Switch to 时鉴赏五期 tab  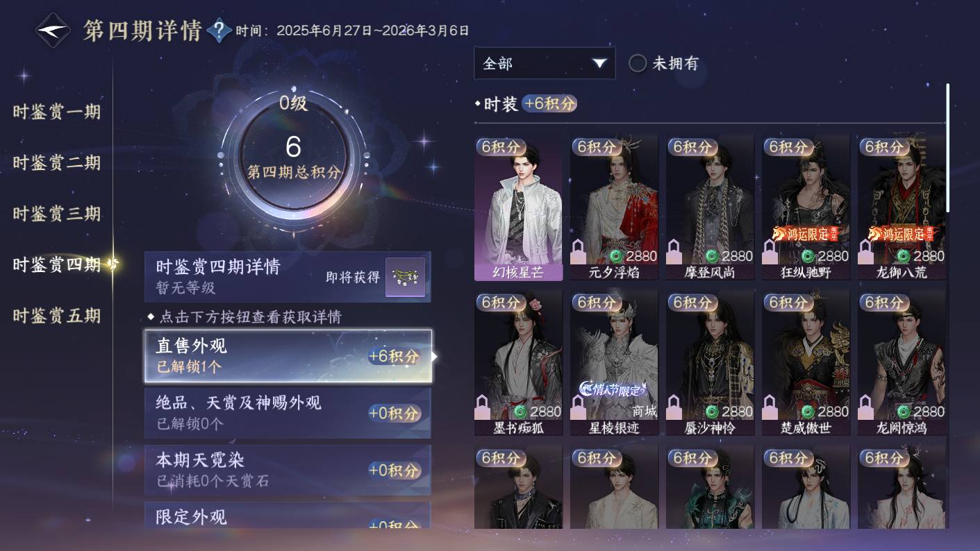click(57, 316)
